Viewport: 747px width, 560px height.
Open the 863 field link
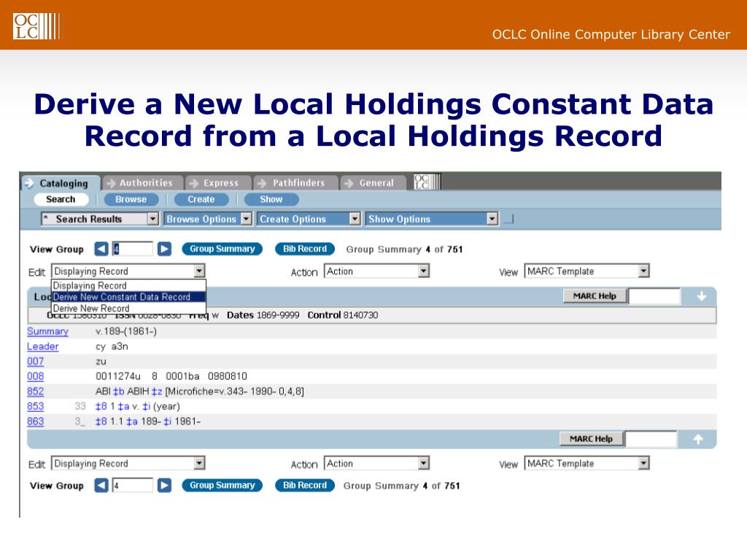pyautogui.click(x=35, y=421)
